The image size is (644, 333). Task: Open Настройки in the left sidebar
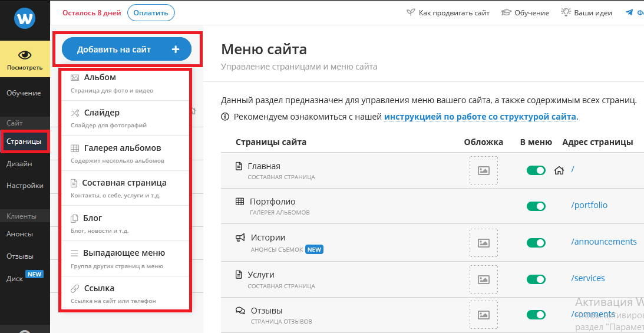click(x=25, y=186)
